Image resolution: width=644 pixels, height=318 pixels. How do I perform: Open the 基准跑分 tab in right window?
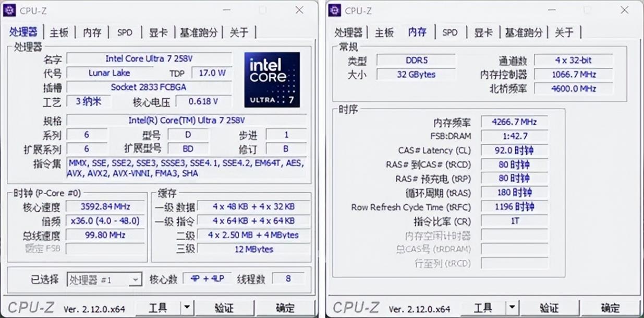[x=524, y=32]
